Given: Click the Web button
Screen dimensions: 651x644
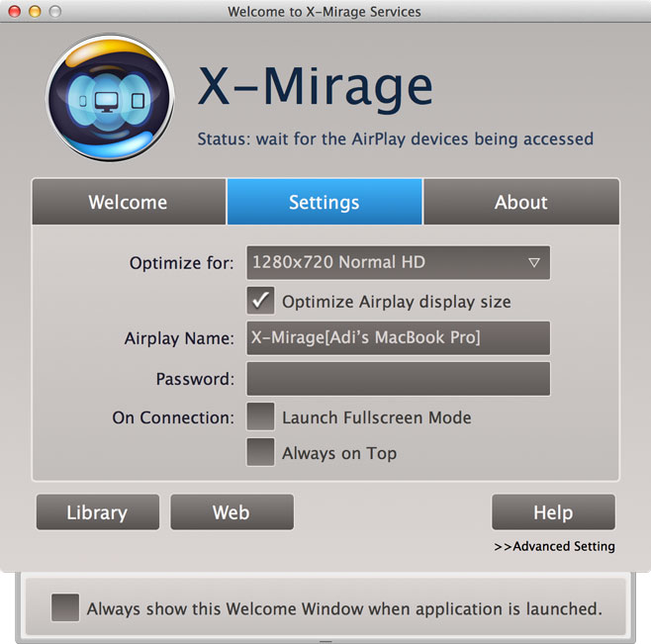Looking at the screenshot, I should click(x=232, y=512).
